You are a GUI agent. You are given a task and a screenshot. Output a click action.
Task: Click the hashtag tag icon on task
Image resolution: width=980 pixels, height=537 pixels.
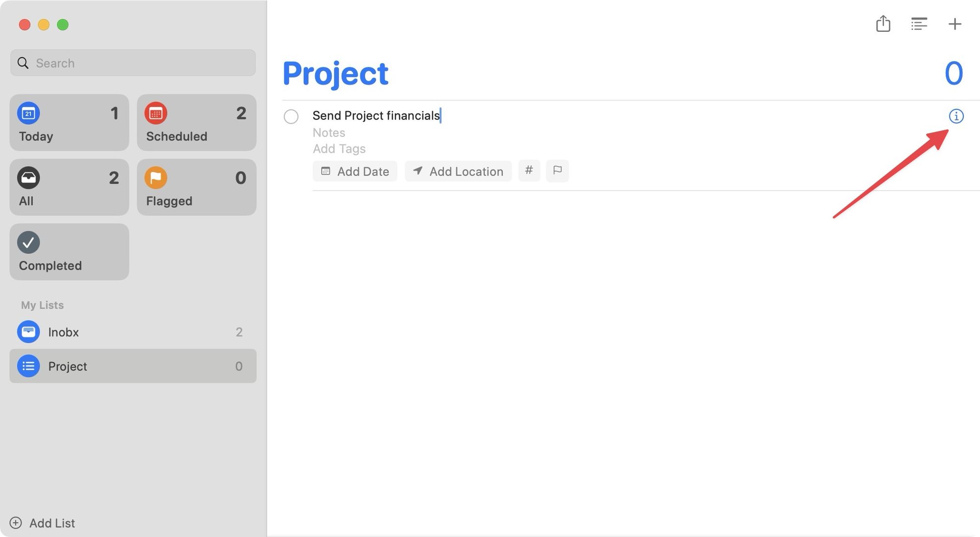click(529, 171)
